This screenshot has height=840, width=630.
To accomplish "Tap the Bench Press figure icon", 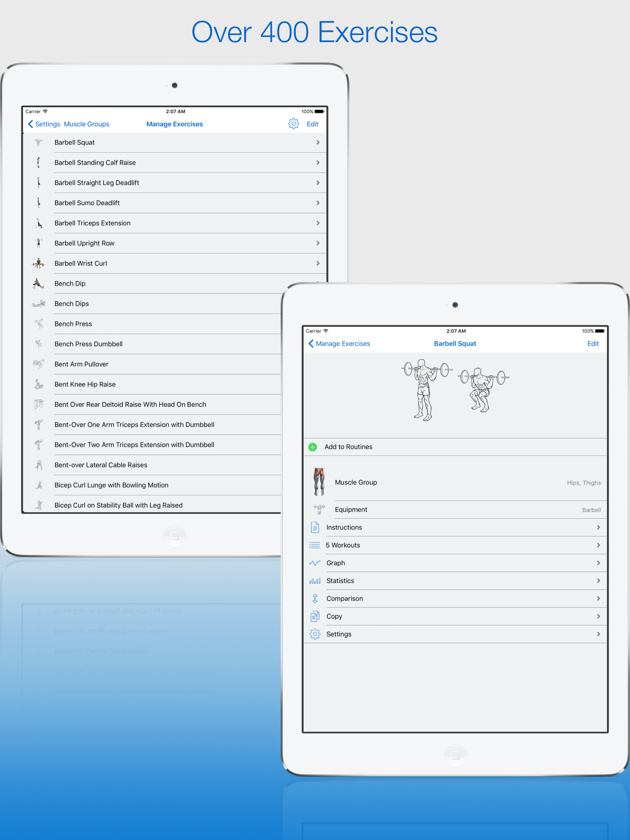I will click(38, 323).
